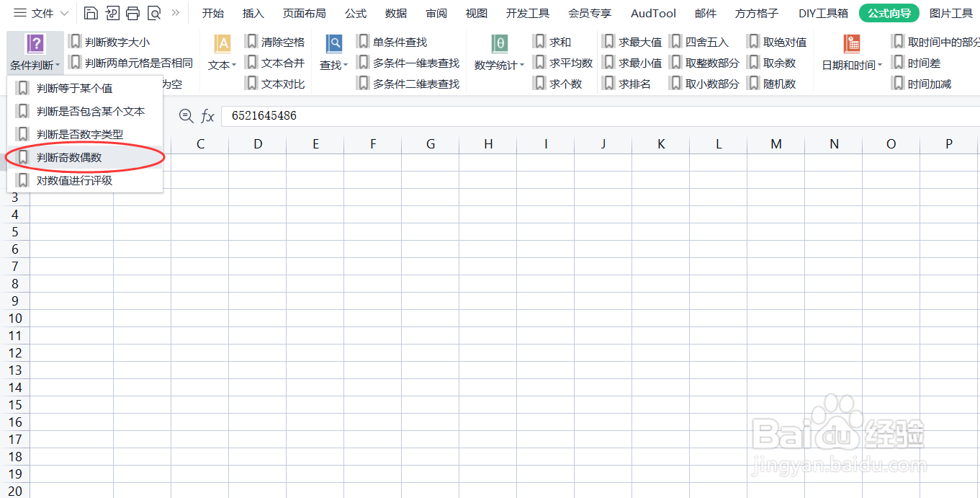Click 四舍五入 tool
This screenshot has width=980, height=498.
(699, 42)
